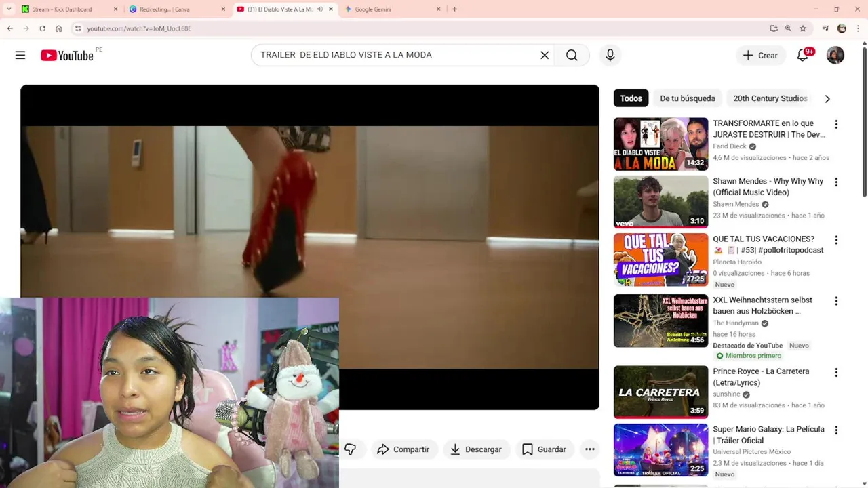
Task: Open options for Super Mario Galaxy video
Action: pyautogui.click(x=836, y=430)
